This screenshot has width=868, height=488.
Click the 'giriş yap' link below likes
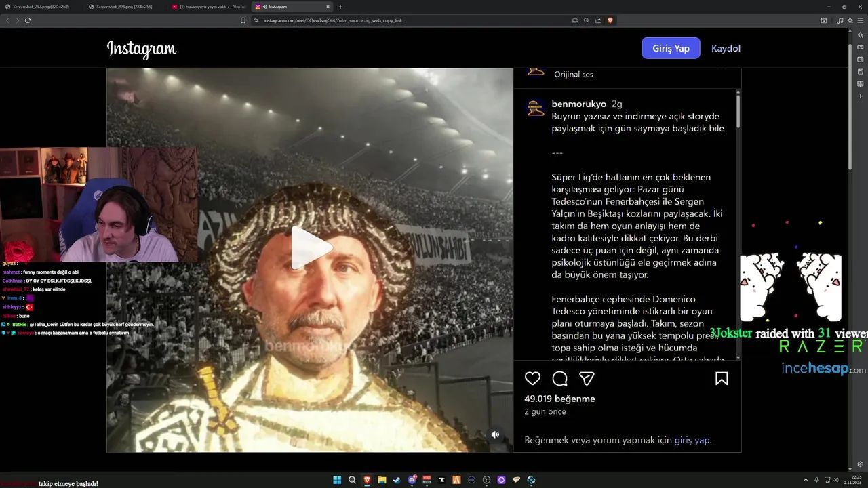click(x=692, y=440)
